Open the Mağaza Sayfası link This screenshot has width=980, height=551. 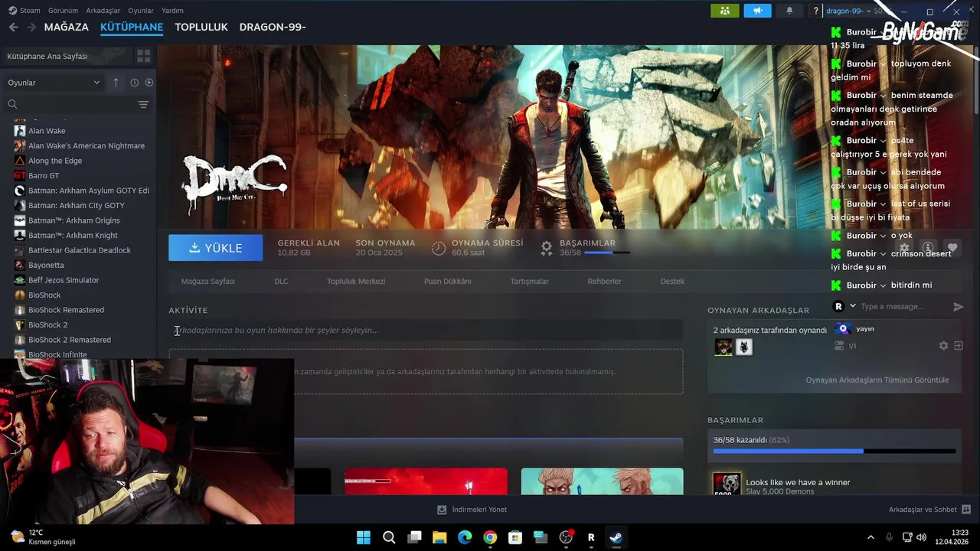(x=208, y=281)
